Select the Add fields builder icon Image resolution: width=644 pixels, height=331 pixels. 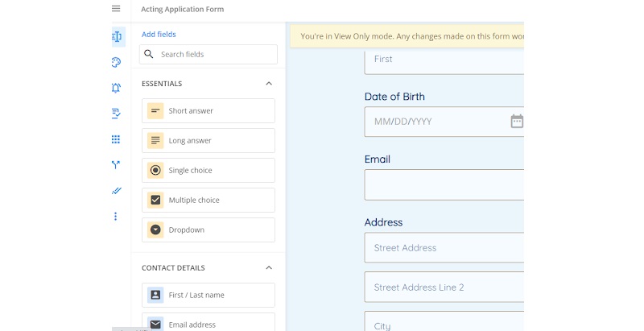pyautogui.click(x=117, y=36)
